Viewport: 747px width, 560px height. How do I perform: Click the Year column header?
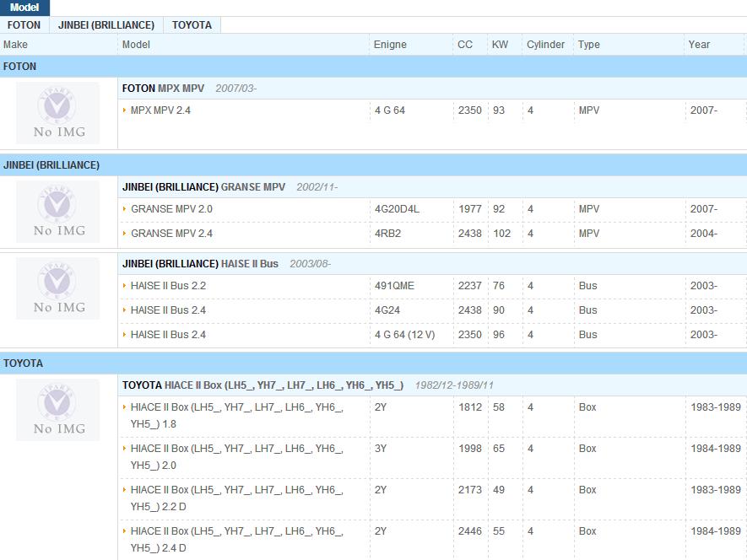[x=698, y=45]
